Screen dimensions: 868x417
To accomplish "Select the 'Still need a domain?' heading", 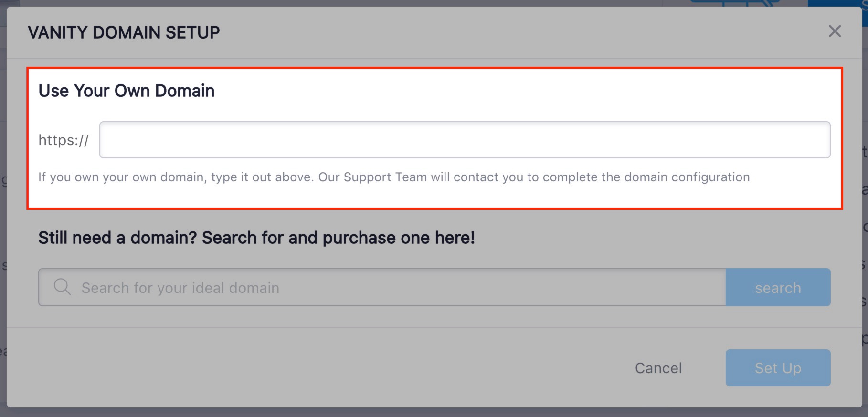I will [x=256, y=238].
